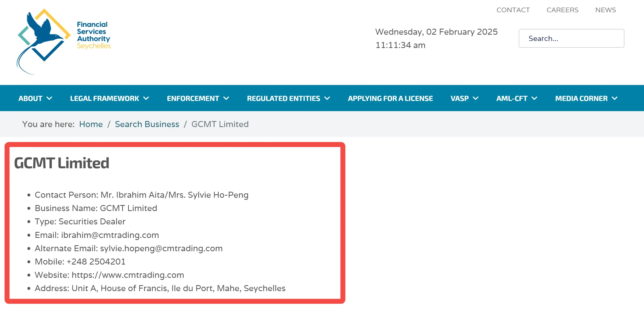
Task: Expand the LEGAL FRAMEWORK menu
Action: (x=109, y=98)
